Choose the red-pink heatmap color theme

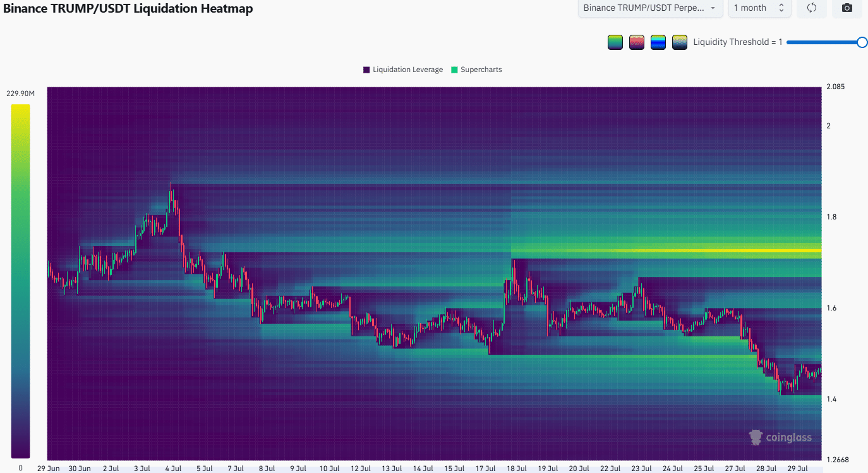tap(637, 42)
